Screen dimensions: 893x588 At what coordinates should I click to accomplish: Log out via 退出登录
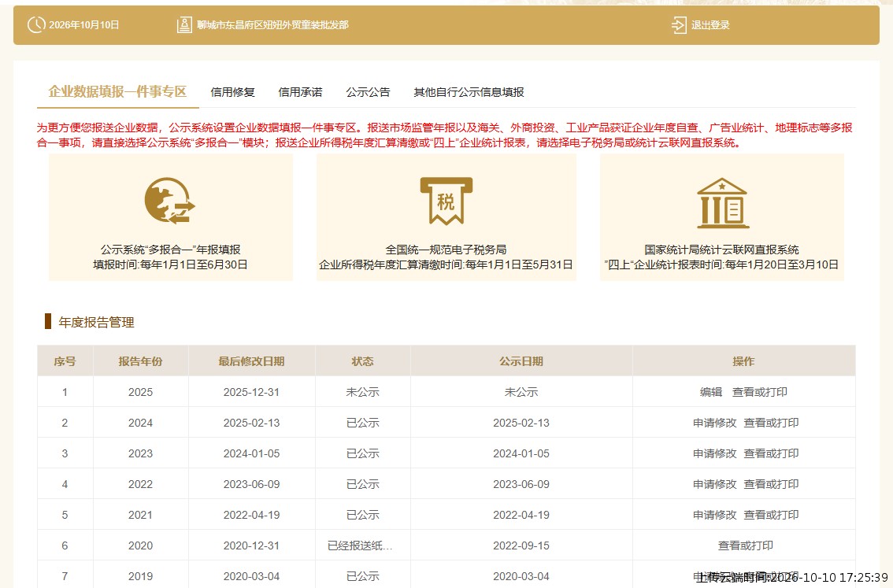tap(710, 25)
